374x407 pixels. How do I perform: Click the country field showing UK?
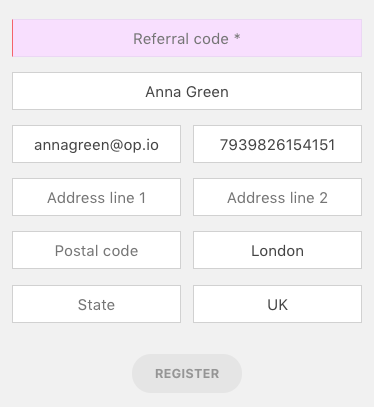277,304
